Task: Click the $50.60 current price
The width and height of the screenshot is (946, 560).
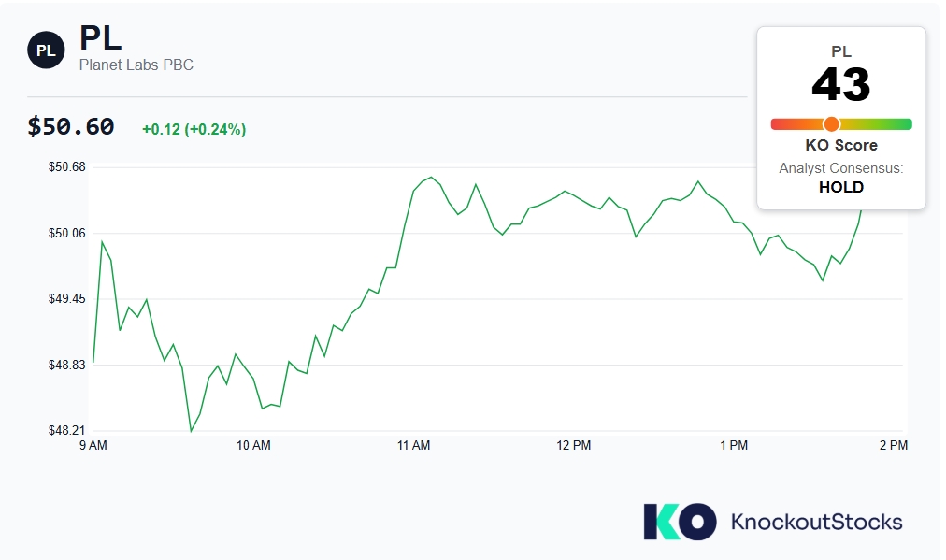Action: coord(71,127)
